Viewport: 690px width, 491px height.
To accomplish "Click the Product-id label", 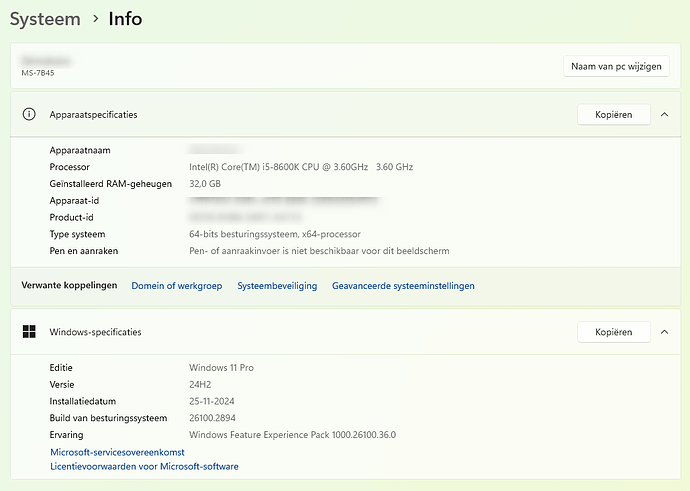I will (x=71, y=217).
